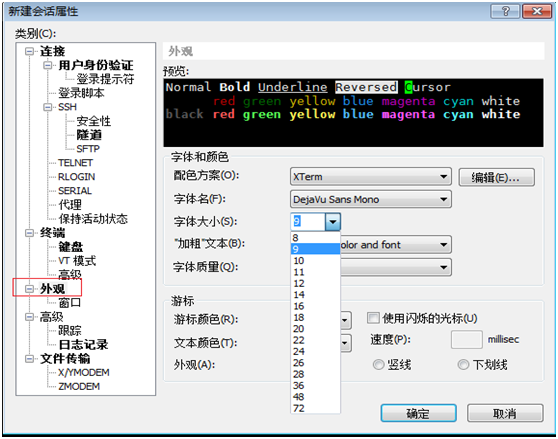Choose font size 14 from list

coord(315,295)
